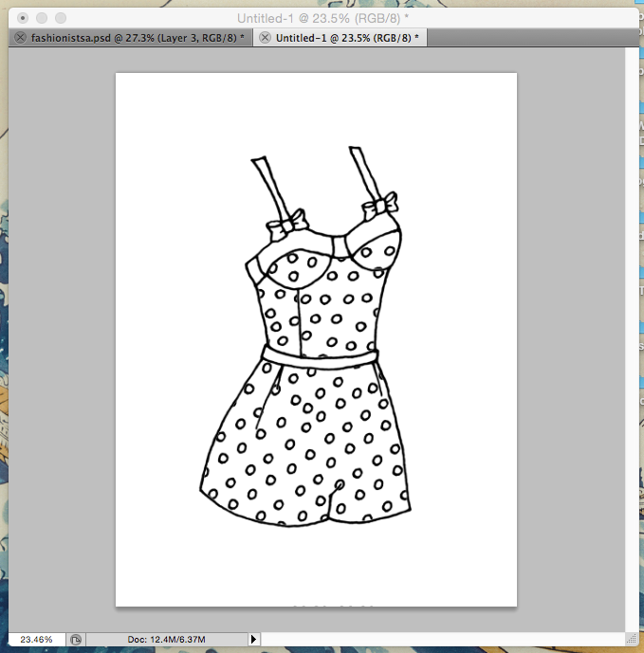This screenshot has height=653, width=644.
Task: Click the Doc: 12.4M/6.37M status readout
Action: pyautogui.click(x=166, y=639)
